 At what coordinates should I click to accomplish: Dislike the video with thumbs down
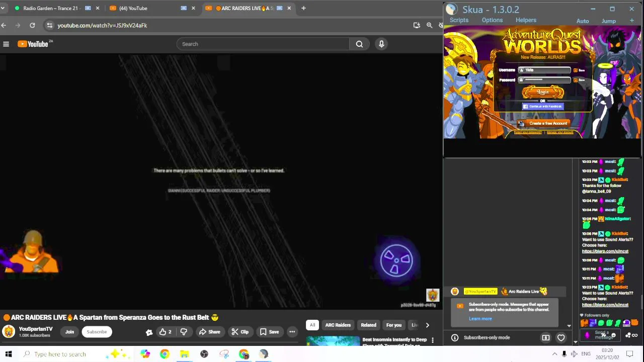pyautogui.click(x=184, y=332)
